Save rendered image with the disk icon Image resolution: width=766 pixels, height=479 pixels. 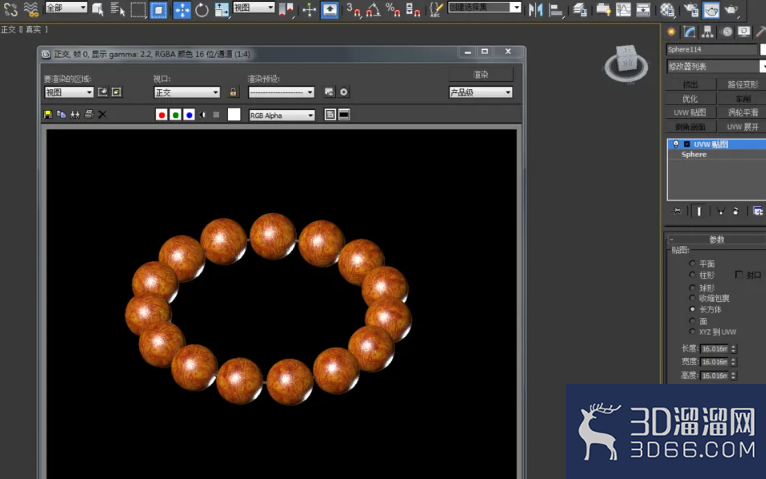coord(48,114)
